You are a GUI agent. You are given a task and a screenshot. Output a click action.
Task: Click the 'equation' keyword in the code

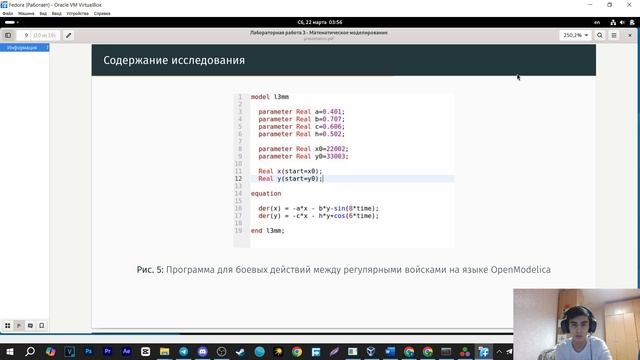[266, 193]
